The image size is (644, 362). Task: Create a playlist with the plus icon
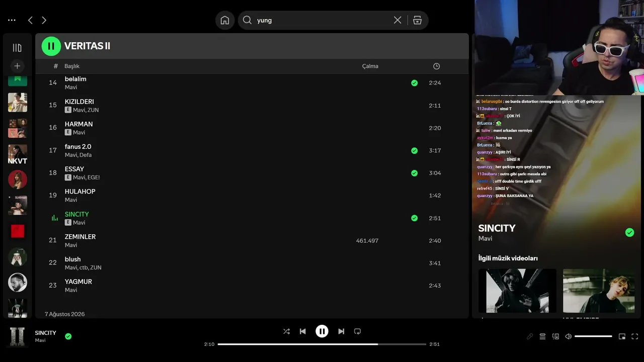pos(17,66)
